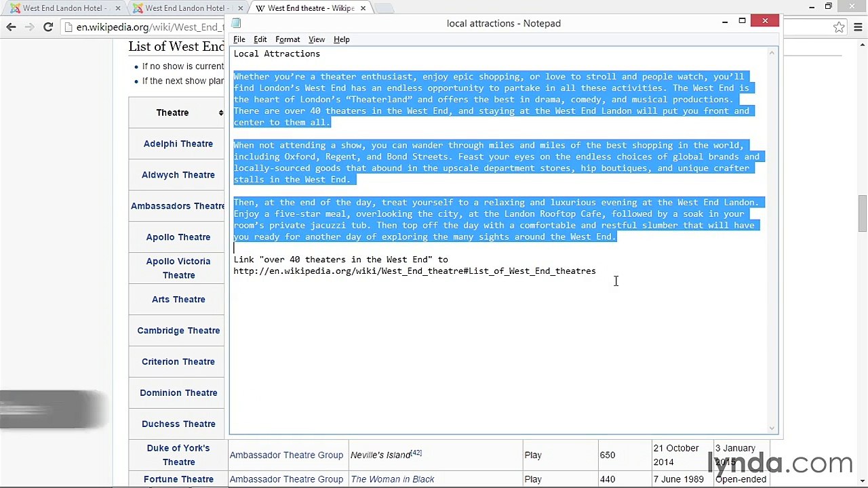Minimize the Notepad window

pos(724,22)
